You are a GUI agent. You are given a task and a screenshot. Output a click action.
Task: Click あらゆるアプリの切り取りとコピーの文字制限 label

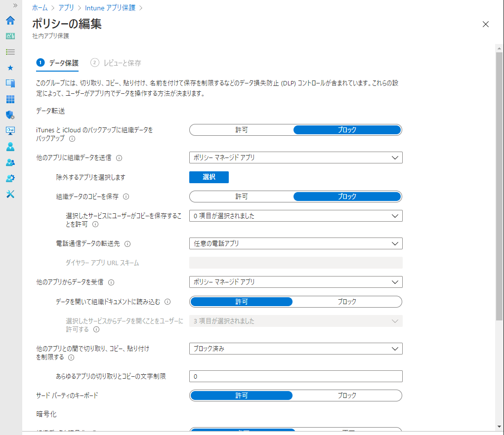tap(111, 376)
